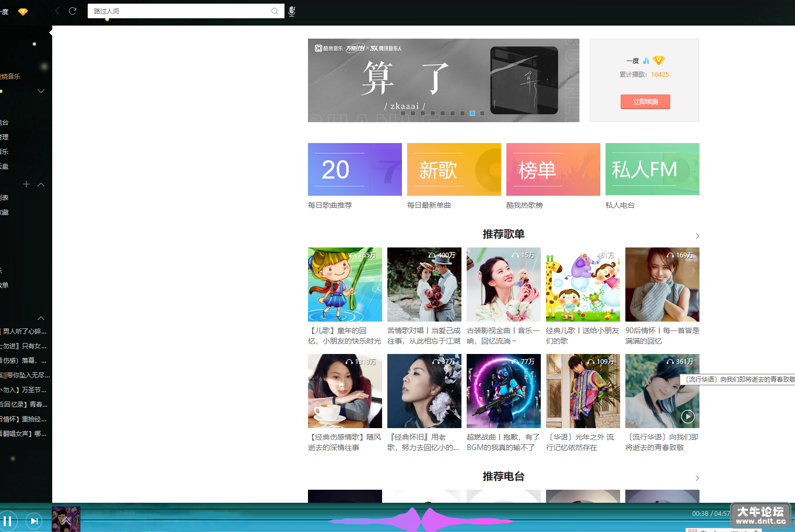Open the 每日歌曲推荐 daily 20 card
This screenshot has width=795, height=532.
point(355,169)
